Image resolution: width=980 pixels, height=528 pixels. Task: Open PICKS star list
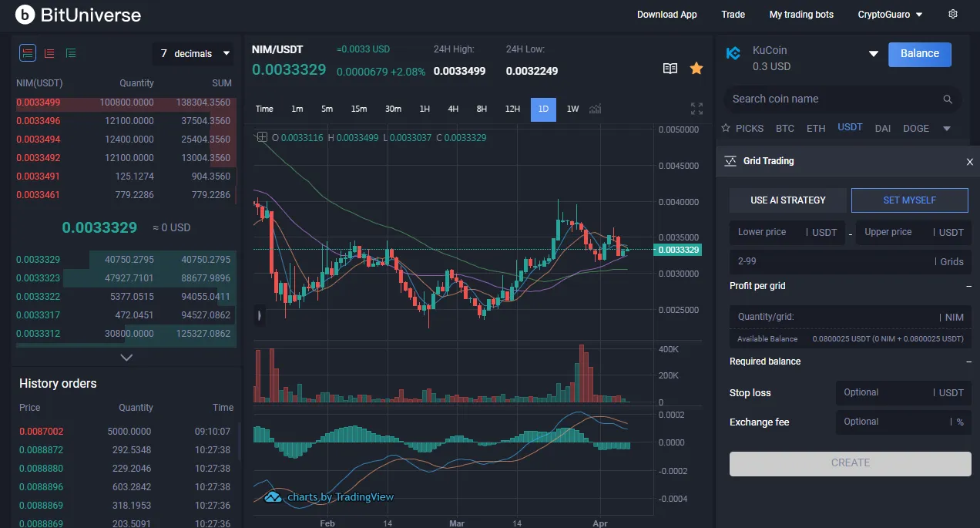coord(743,128)
